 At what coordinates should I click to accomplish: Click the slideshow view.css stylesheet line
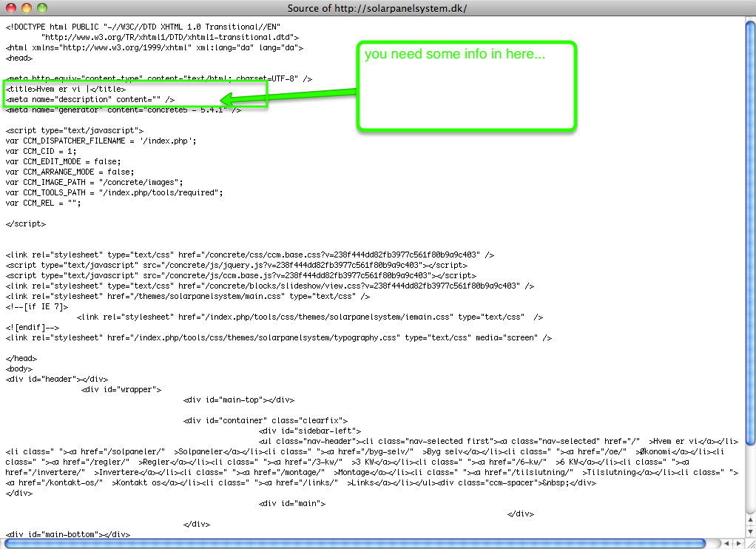(270, 286)
